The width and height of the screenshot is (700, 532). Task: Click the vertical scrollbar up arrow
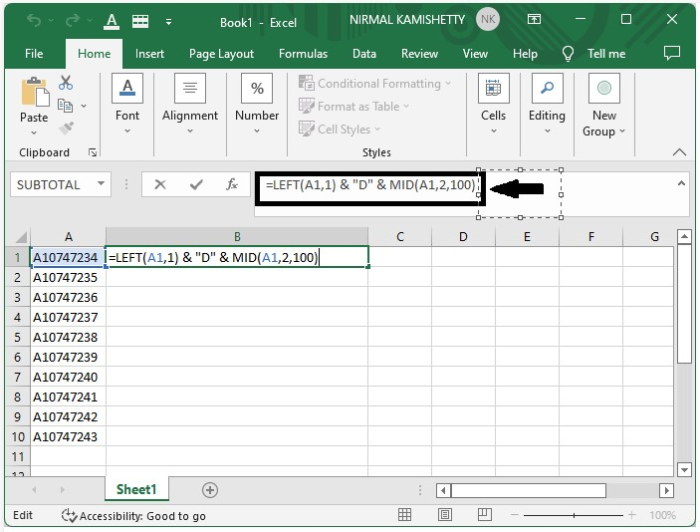tap(684, 237)
